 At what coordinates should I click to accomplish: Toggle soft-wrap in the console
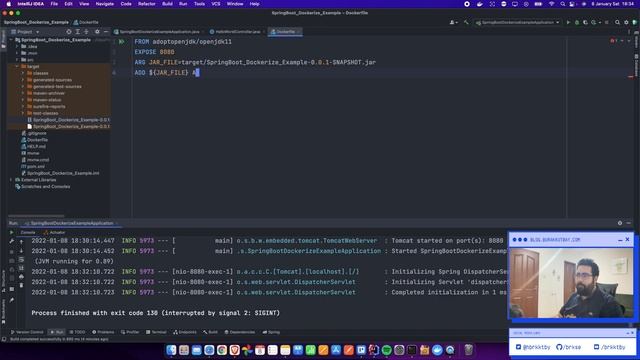tap(21, 260)
